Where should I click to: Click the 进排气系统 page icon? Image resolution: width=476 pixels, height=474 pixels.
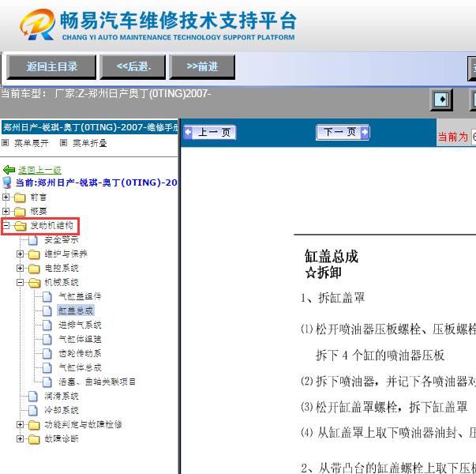[47, 325]
